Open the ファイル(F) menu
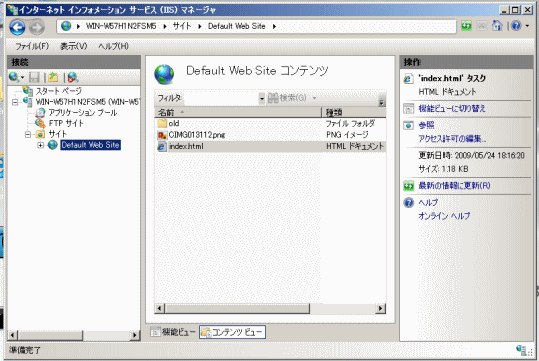The image size is (539, 361). tap(32, 46)
